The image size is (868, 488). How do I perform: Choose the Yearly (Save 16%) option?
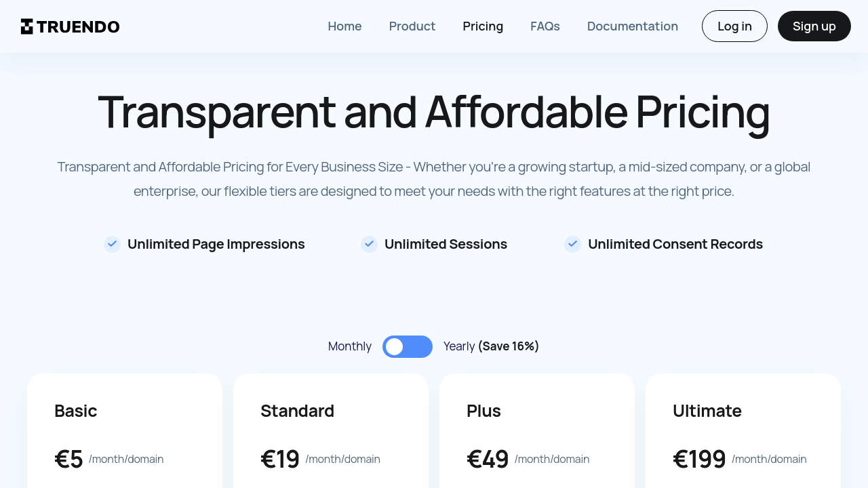click(x=491, y=346)
